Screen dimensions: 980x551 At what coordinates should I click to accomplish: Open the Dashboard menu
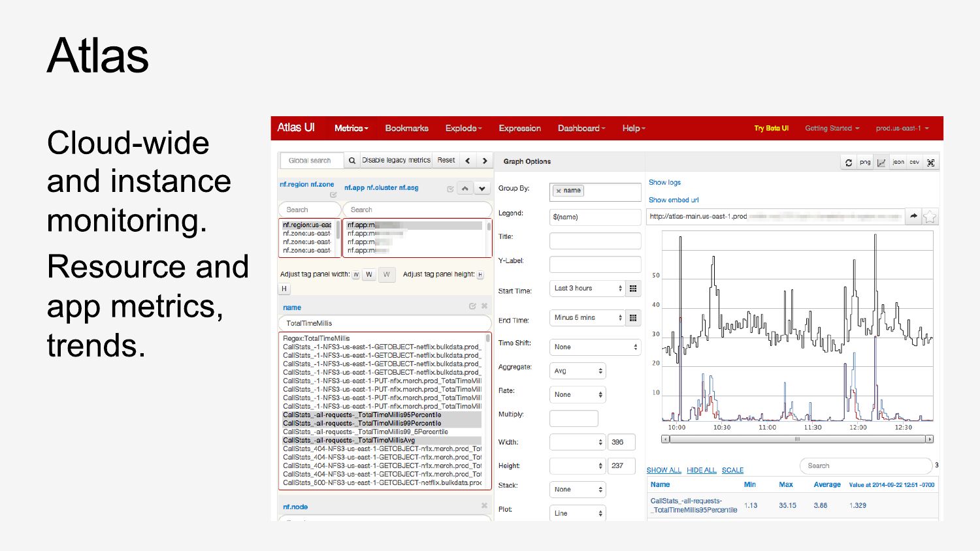581,129
